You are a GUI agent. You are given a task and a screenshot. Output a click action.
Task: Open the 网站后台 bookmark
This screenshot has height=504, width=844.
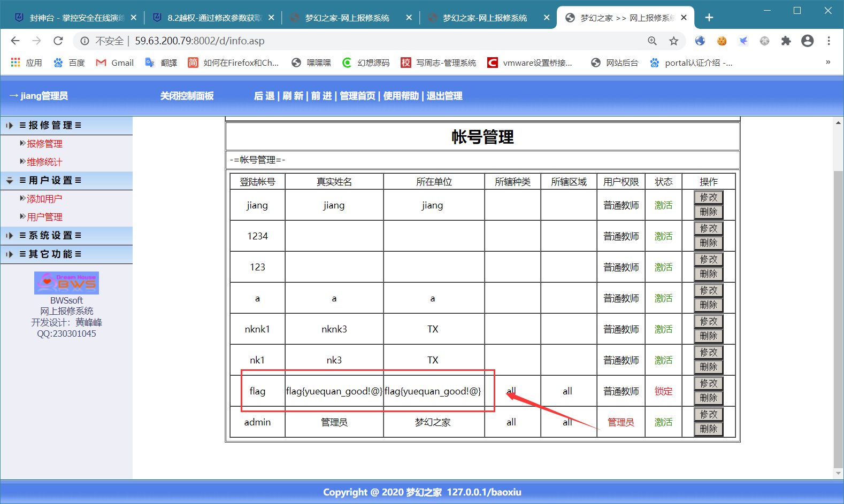pos(615,63)
